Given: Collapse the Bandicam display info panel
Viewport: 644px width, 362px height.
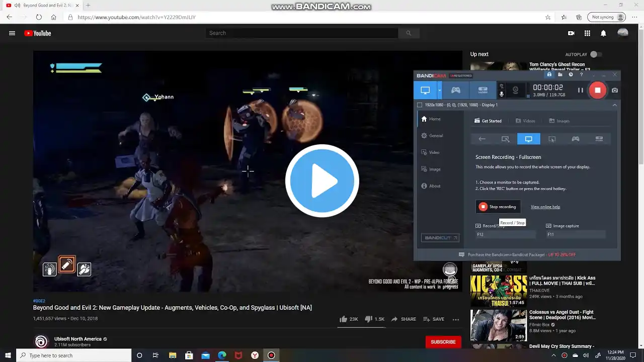Looking at the screenshot, I should tap(614, 105).
